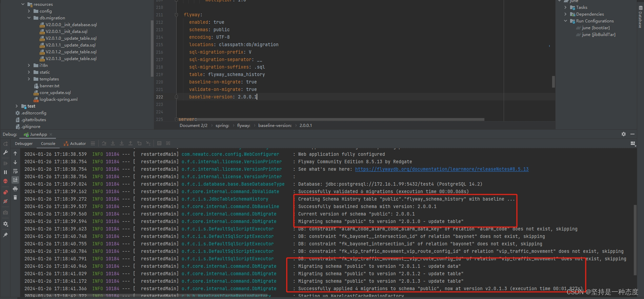Toggle soft-wrap in console

tap(15, 171)
